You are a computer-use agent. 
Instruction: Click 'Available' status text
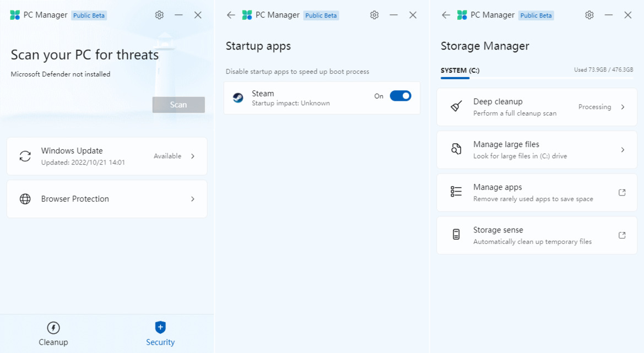click(167, 156)
